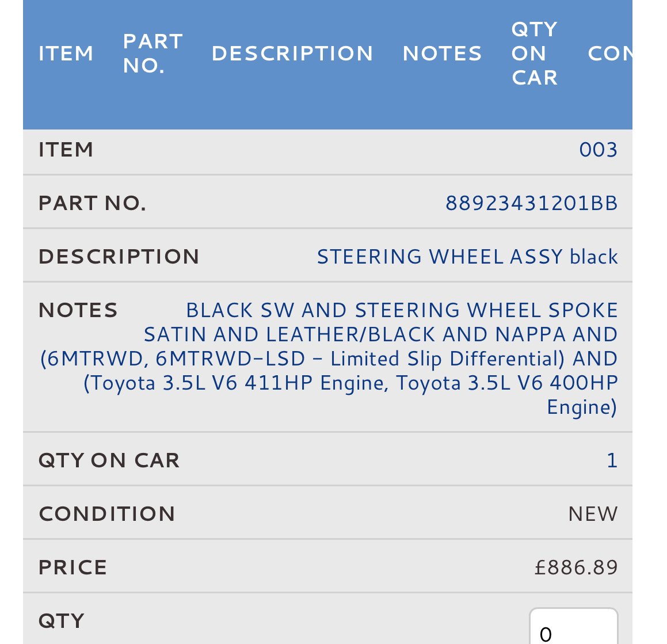This screenshot has height=644, width=667.
Task: Open item number 003 link
Action: pyautogui.click(x=598, y=150)
